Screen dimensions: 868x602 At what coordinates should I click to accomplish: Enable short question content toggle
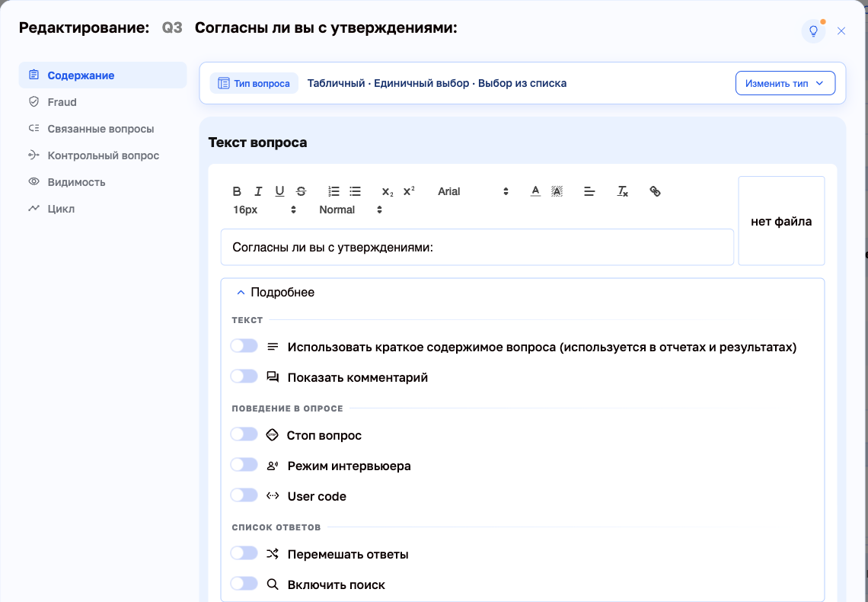click(x=244, y=346)
